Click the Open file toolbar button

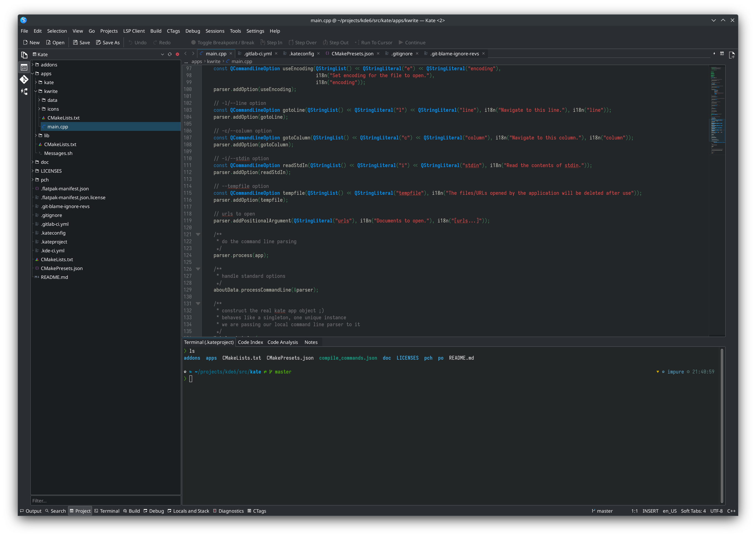pos(56,43)
